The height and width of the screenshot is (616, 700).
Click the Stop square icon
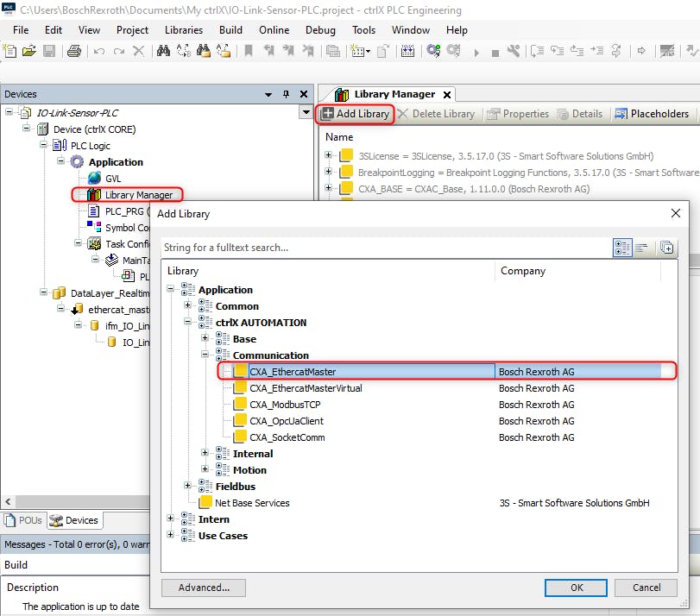[x=495, y=53]
